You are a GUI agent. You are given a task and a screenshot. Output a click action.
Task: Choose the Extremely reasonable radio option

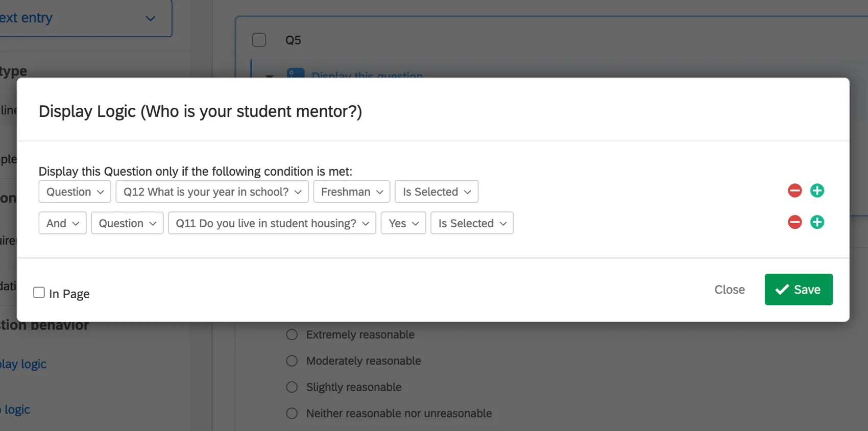coord(292,334)
